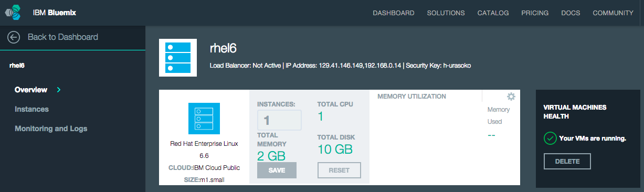Click the IBM Bluemix hexagon logo icon
The width and height of the screenshot is (644, 192).
pos(15,13)
